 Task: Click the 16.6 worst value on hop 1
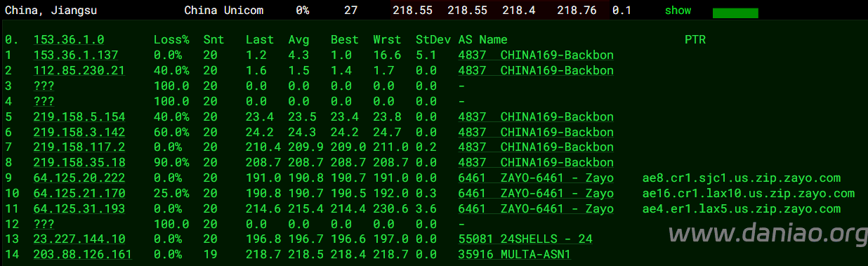[x=387, y=55]
